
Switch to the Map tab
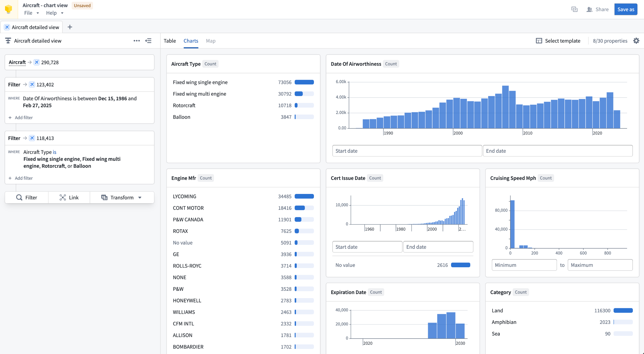pyautogui.click(x=211, y=41)
